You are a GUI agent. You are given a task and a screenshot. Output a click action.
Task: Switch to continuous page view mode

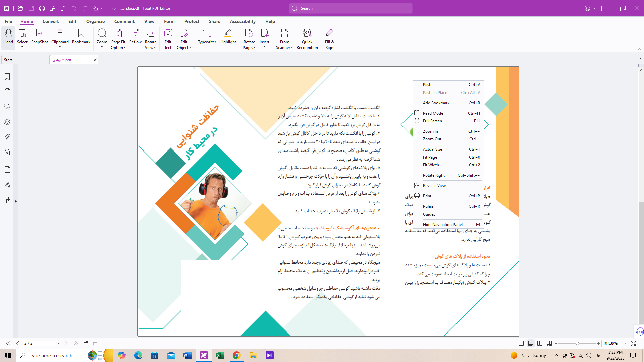pos(531,343)
